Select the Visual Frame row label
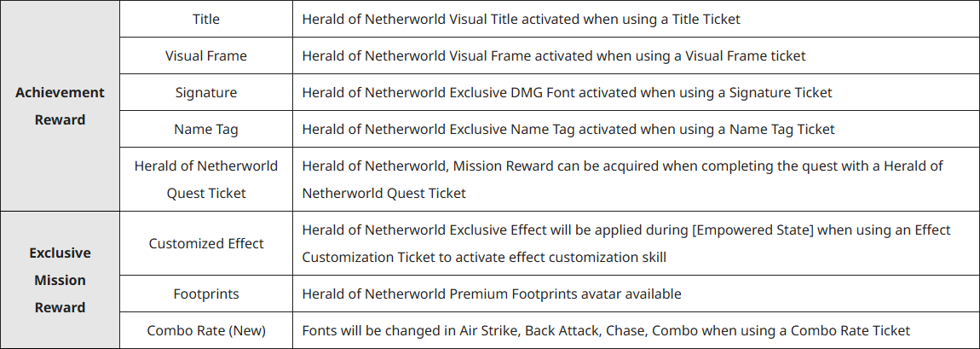This screenshot has width=980, height=349. (x=206, y=55)
